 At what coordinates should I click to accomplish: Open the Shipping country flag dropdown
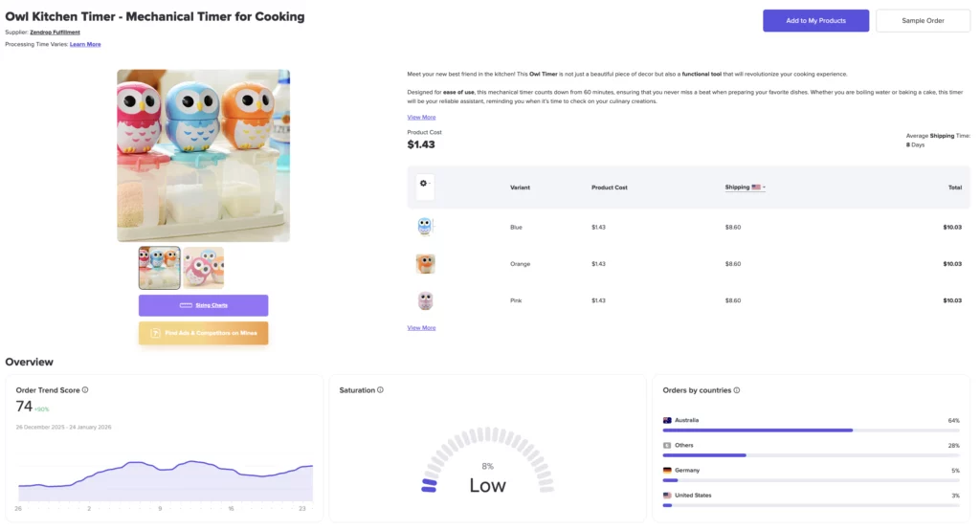758,188
